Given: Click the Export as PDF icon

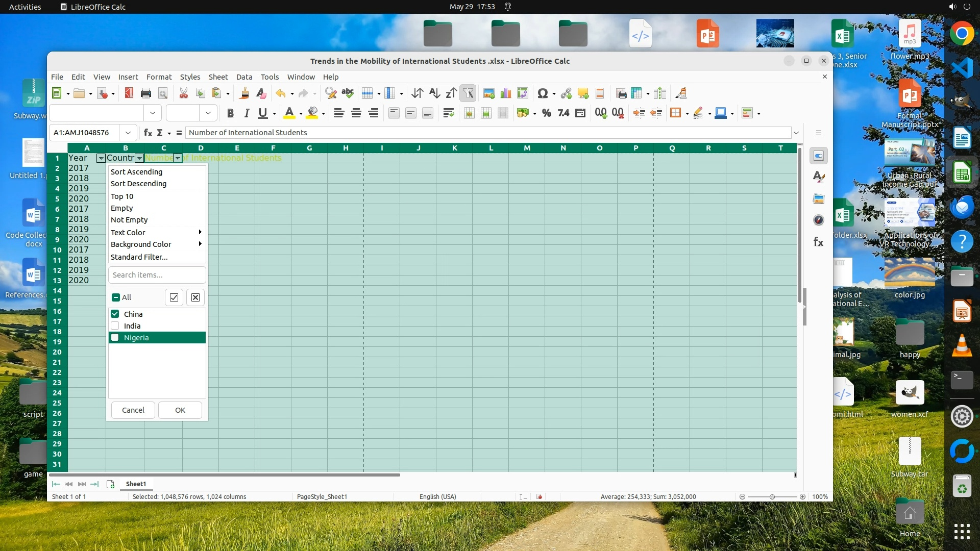Looking at the screenshot, I should coord(129,93).
